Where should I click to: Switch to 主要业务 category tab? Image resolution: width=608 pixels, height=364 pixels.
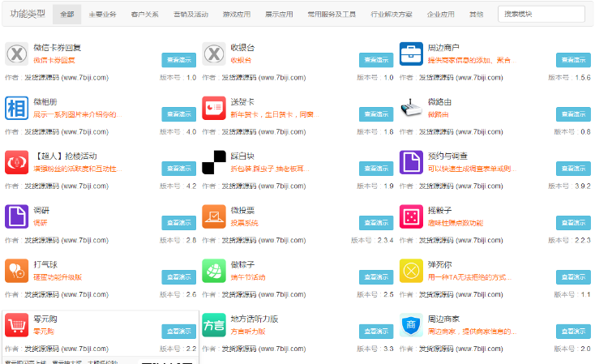click(102, 15)
